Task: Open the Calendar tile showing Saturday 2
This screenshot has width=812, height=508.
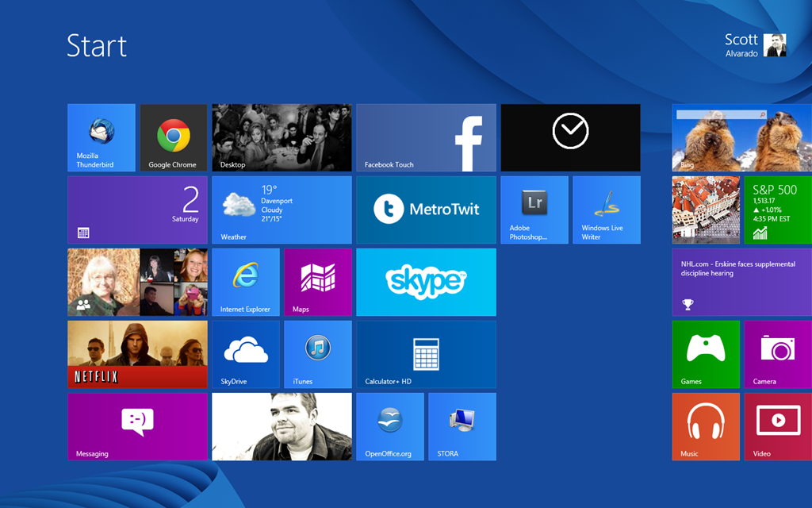Action: tap(138, 210)
